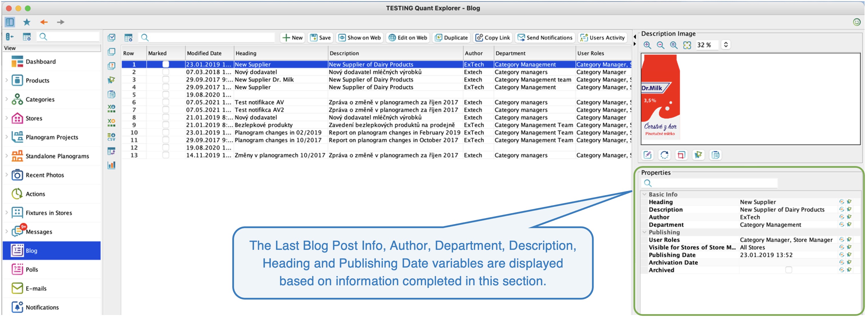
Task: Reset the description image zoom
Action: 674,45
